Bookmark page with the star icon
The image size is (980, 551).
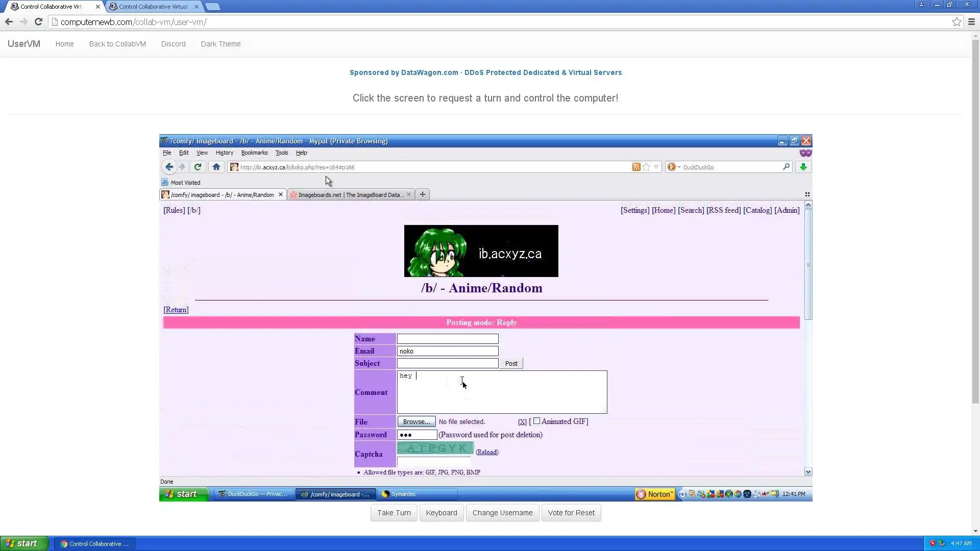coord(646,167)
